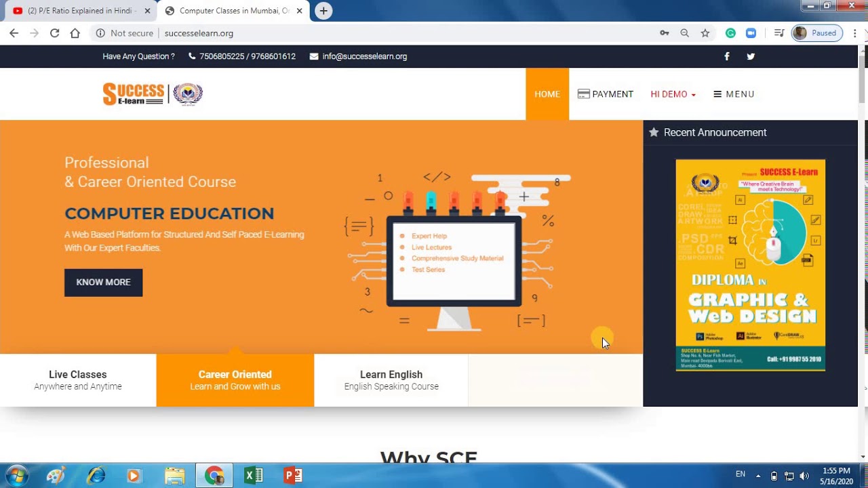Open the Grammarly extension icon
The height and width of the screenshot is (488, 868).
pos(730,33)
